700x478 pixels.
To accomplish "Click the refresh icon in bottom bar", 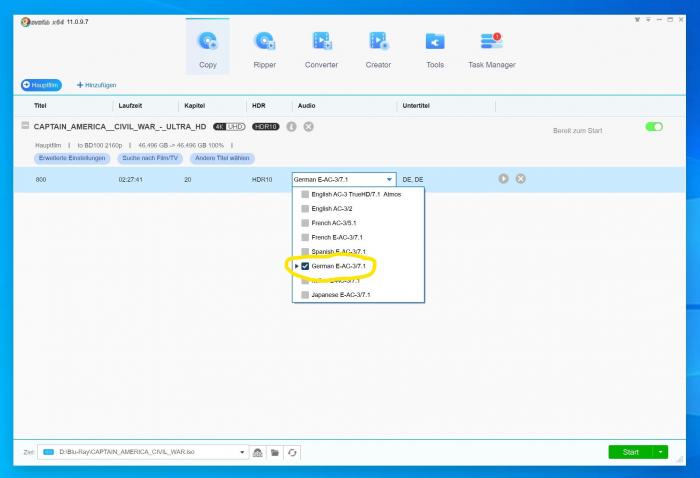I will (x=292, y=452).
